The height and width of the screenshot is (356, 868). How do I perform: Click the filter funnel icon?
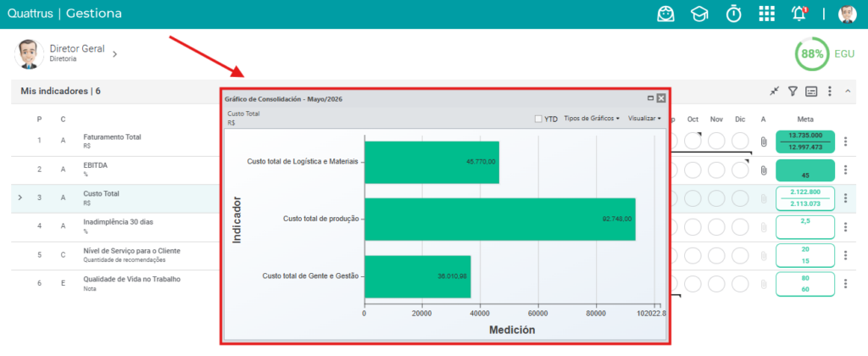pos(793,92)
